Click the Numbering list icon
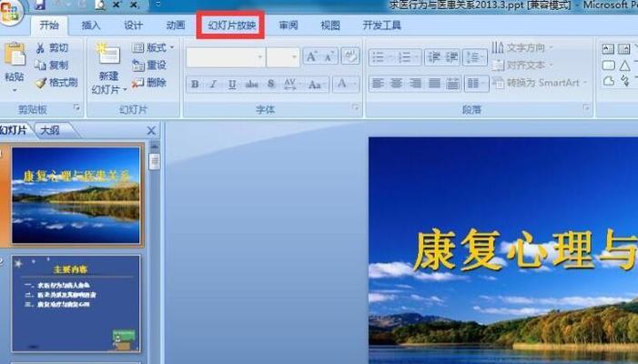Image resolution: width=638 pixels, height=364 pixels. click(408, 57)
